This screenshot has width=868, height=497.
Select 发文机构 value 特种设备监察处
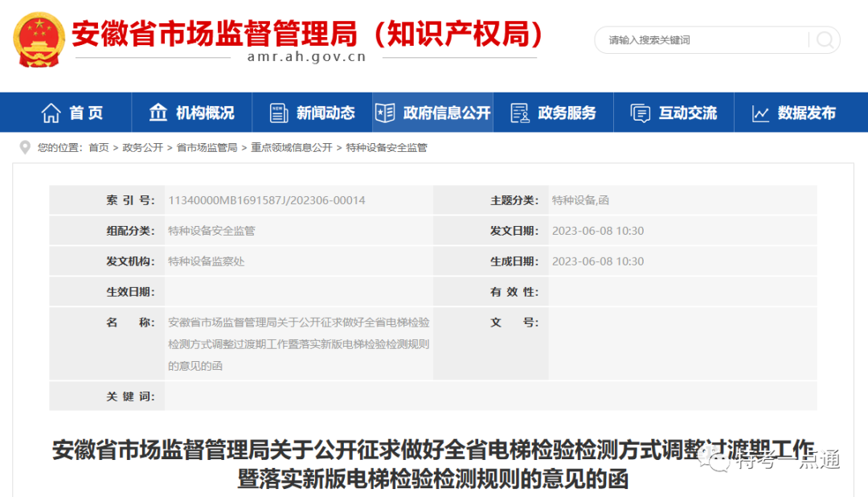(206, 261)
